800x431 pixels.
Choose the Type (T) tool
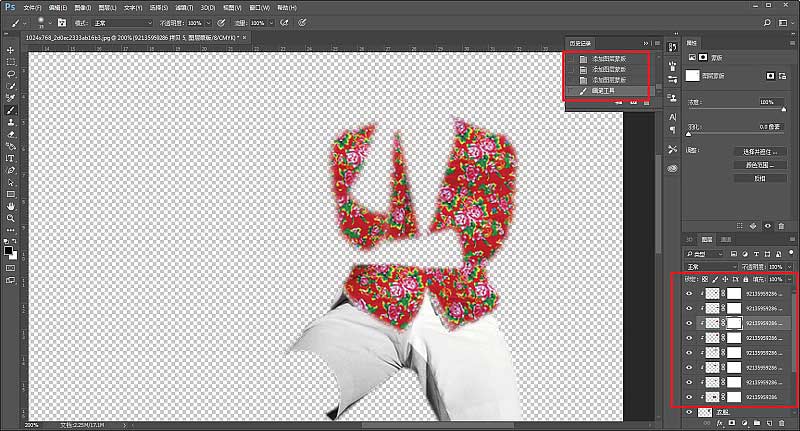pyautogui.click(x=11, y=158)
